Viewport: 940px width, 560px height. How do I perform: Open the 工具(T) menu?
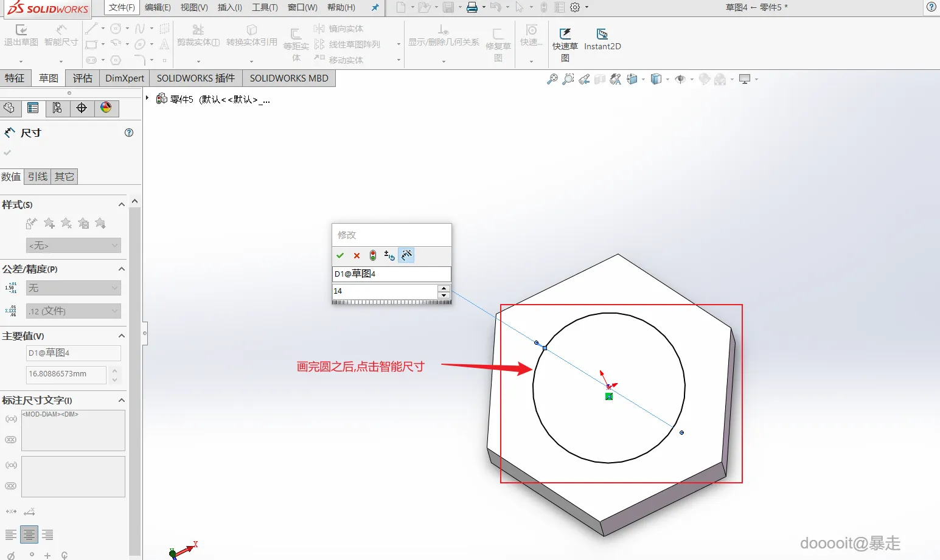pos(265,7)
